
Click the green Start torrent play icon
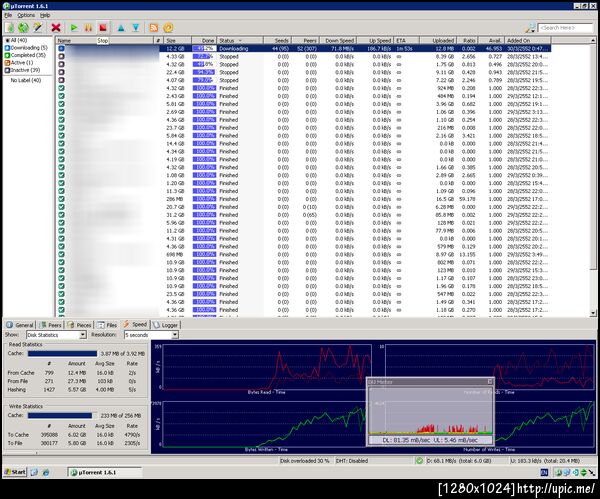[74, 28]
